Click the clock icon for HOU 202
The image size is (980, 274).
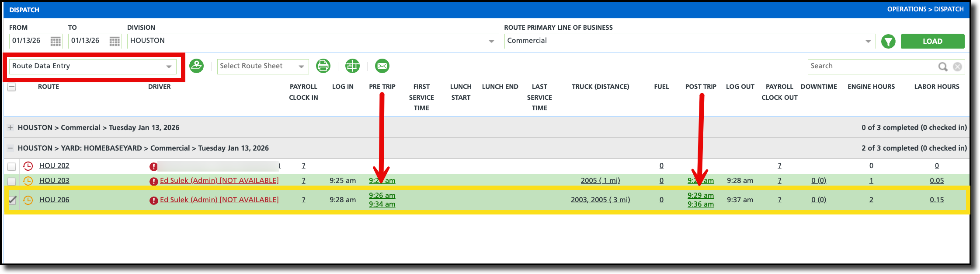coord(28,166)
